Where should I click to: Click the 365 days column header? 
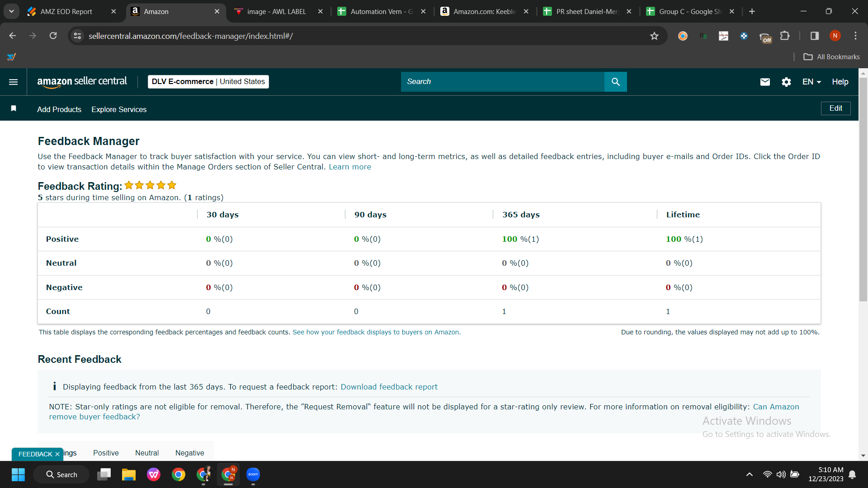coord(521,215)
